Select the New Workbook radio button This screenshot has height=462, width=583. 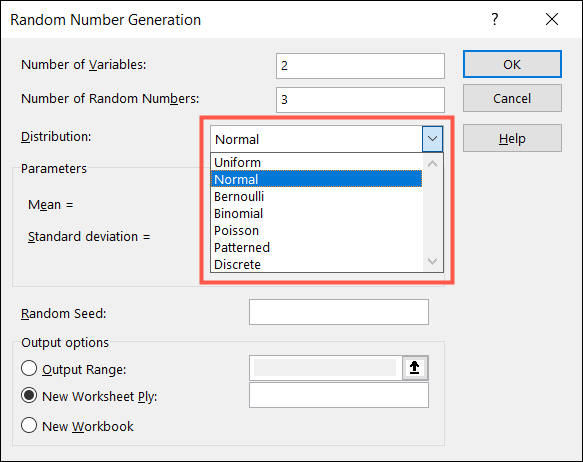tap(29, 425)
